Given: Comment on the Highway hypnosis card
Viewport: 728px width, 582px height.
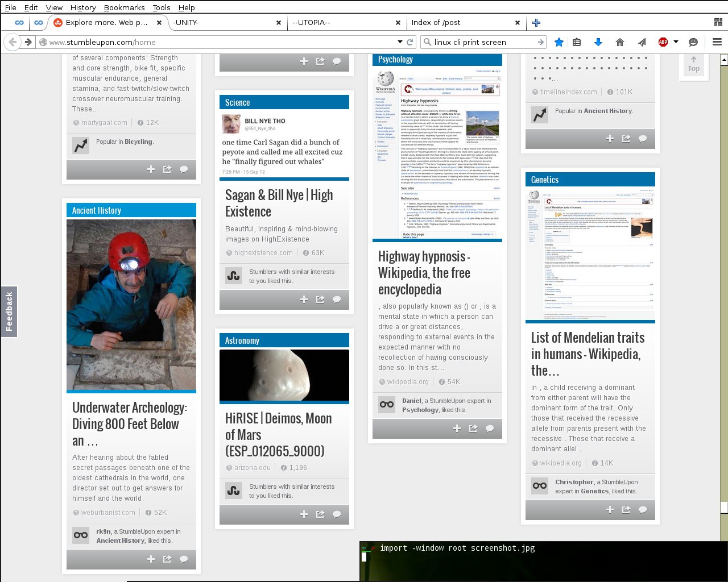Looking at the screenshot, I should tap(490, 429).
